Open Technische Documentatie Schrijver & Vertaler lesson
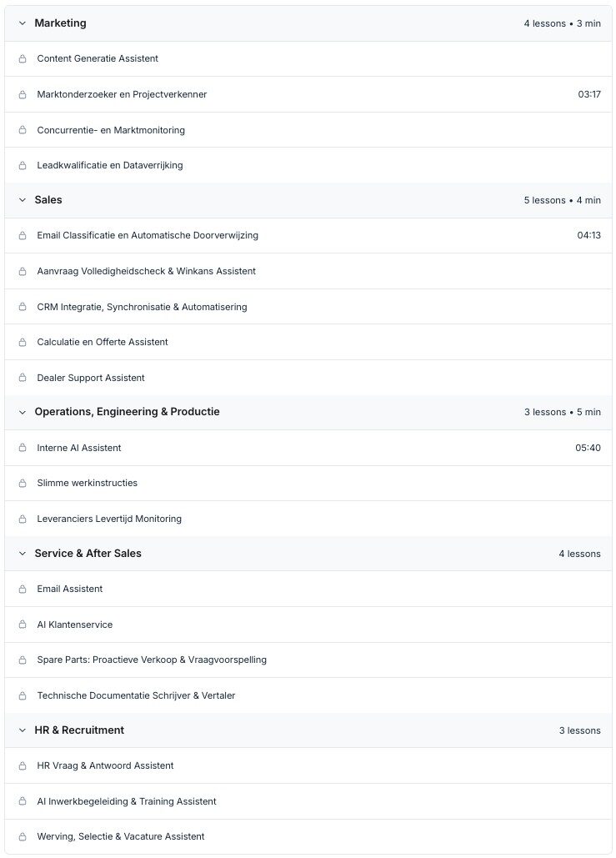 pyautogui.click(x=136, y=695)
